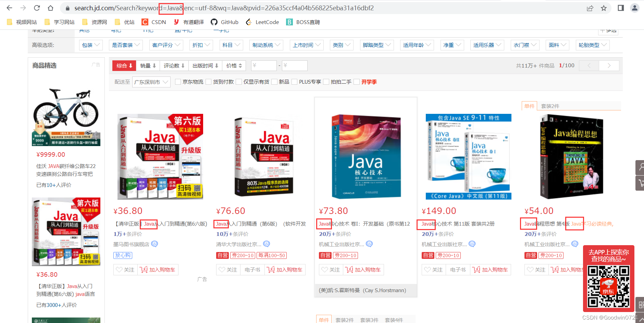Reload the page with the refresh icon
This screenshot has width=644, height=323.
pyautogui.click(x=37, y=8)
